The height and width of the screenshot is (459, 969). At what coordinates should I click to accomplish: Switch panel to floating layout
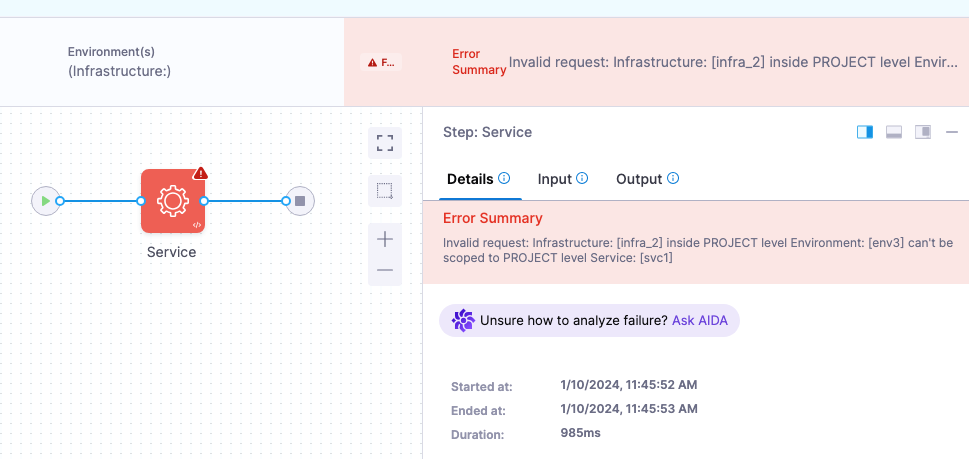(x=923, y=132)
